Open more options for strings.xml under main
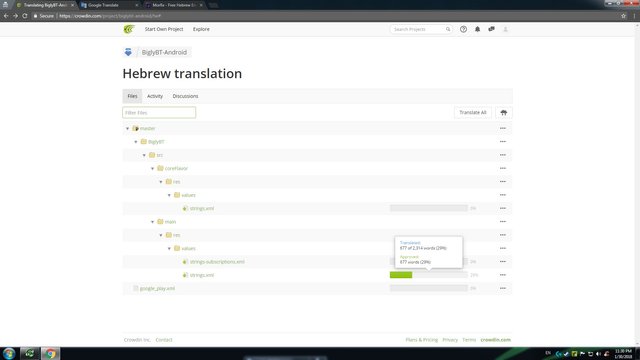The width and height of the screenshot is (640, 360). pos(503,275)
